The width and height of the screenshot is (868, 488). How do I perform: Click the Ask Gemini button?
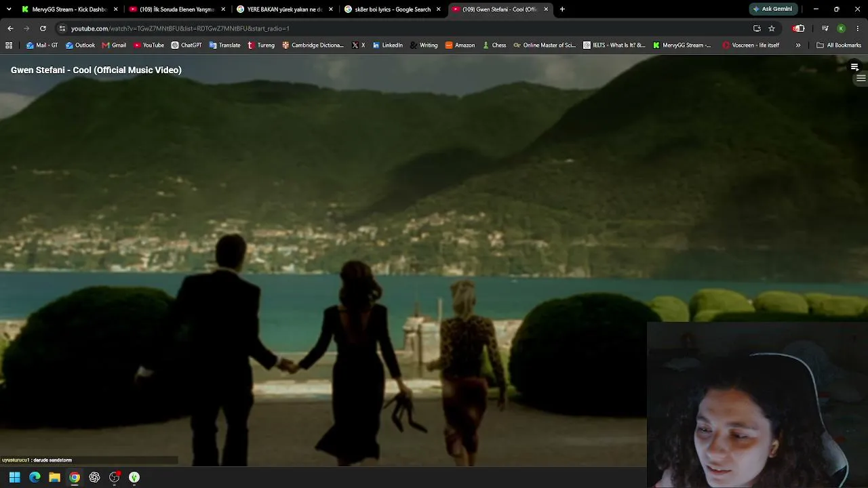pos(772,9)
